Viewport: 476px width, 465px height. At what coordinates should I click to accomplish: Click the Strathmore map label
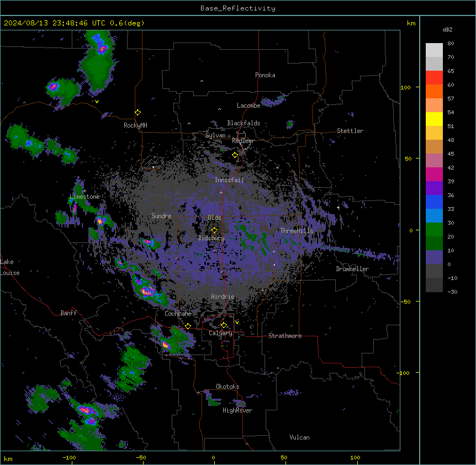tap(285, 336)
